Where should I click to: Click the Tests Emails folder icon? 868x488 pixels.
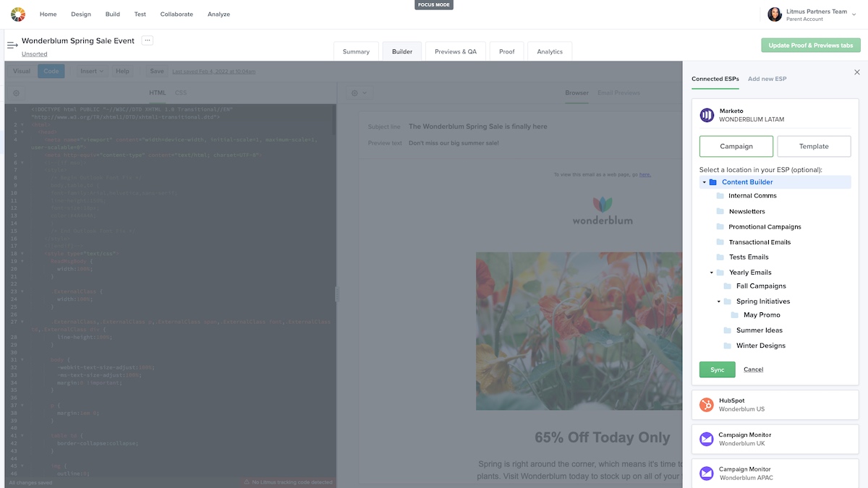[720, 257]
